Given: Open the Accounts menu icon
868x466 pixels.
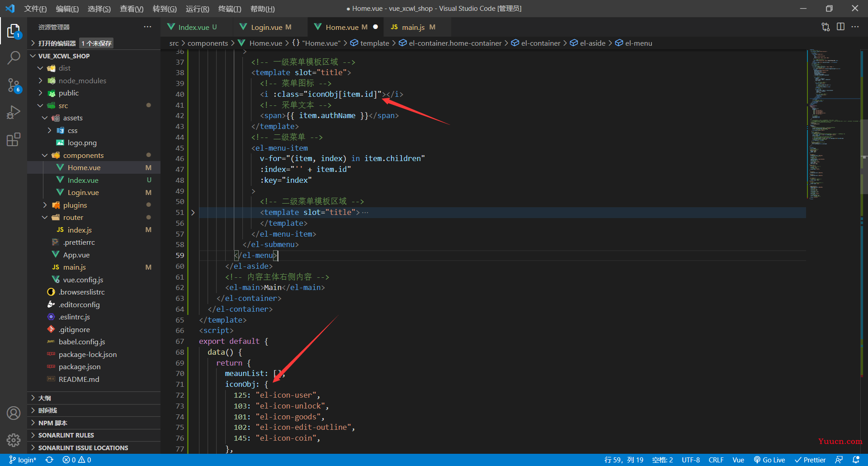Looking at the screenshot, I should click(14, 413).
